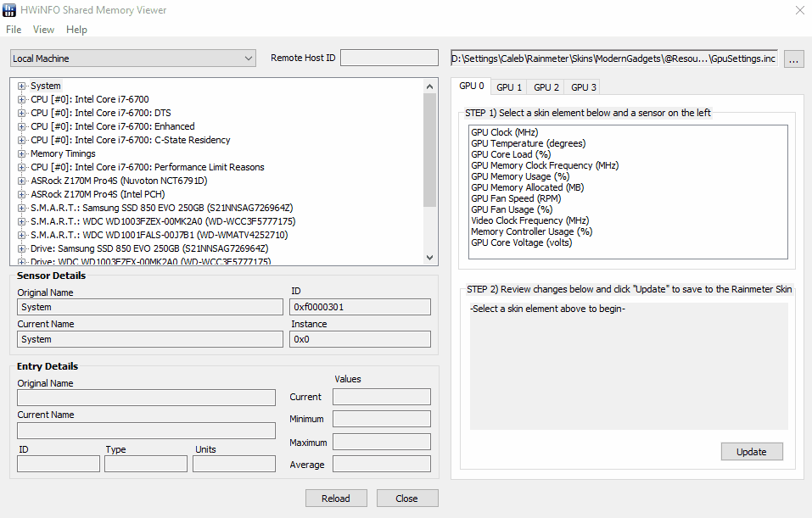812x518 pixels.
Task: Click the Entry Details Type field
Action: pyautogui.click(x=146, y=464)
